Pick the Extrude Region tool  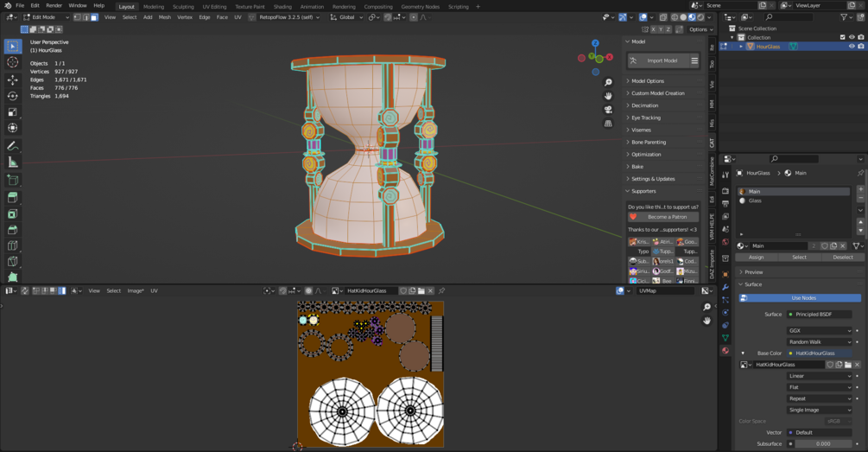(x=12, y=198)
